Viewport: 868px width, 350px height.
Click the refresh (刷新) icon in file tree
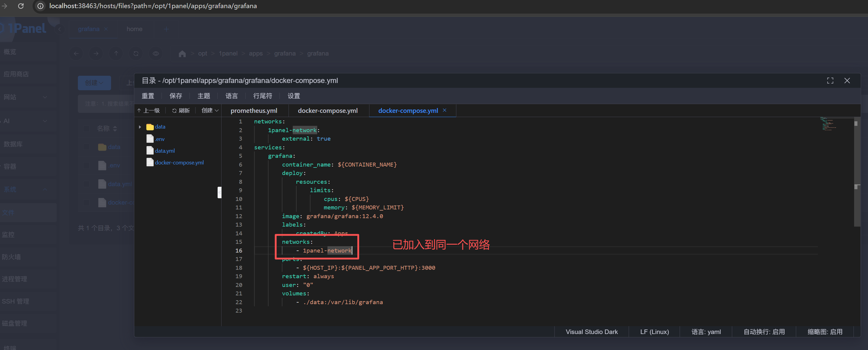click(174, 111)
